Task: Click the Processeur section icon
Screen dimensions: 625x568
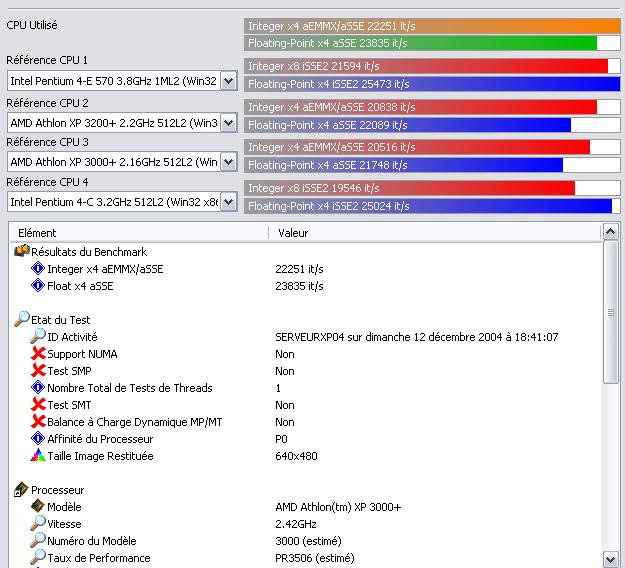Action: pyautogui.click(x=21, y=490)
